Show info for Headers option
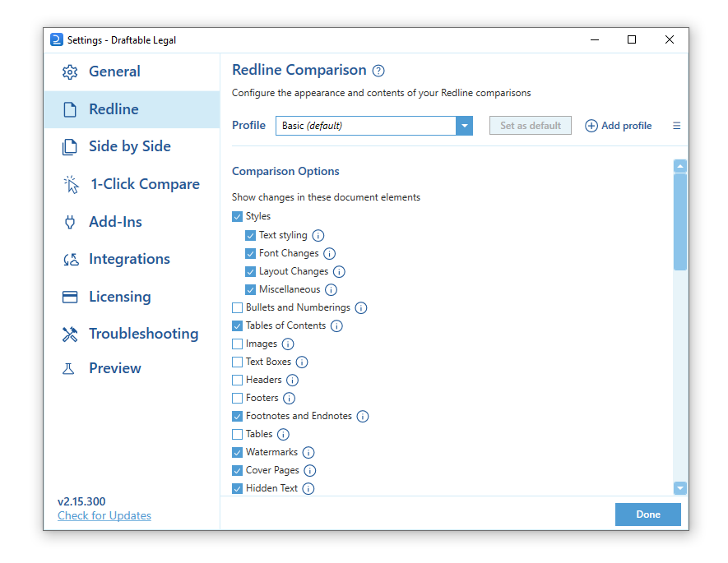 point(292,381)
